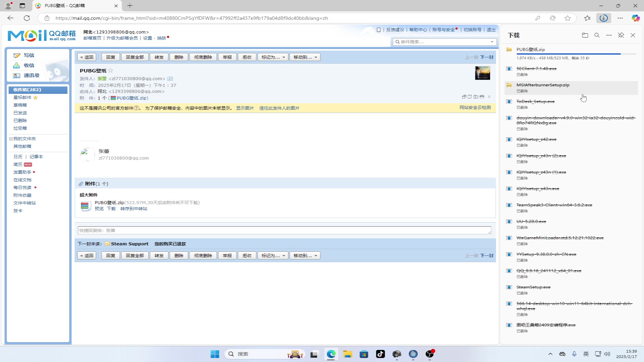Click the browser address bar
This screenshot has height=362, width=644.
[x=288, y=18]
